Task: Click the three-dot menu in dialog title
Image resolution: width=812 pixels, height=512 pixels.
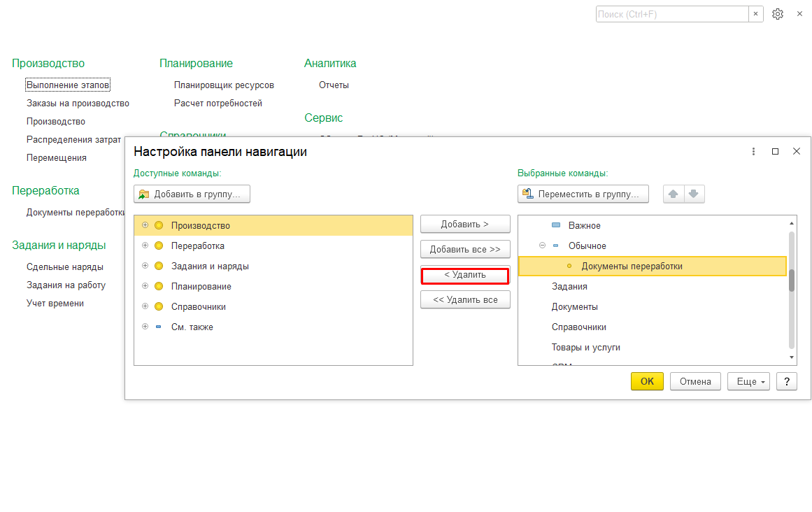Action: coord(753,151)
